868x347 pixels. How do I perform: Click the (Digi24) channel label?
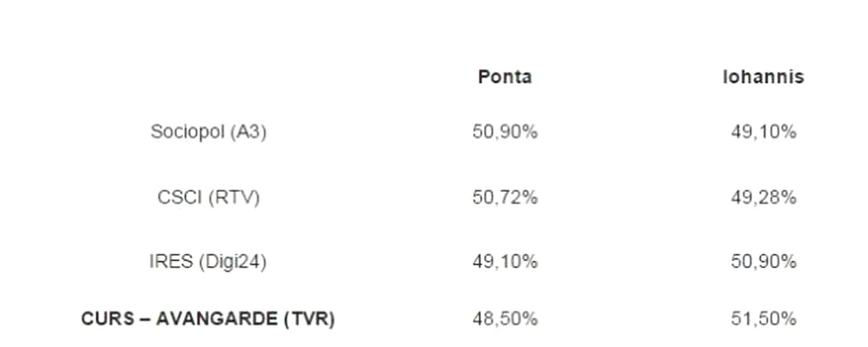233,261
